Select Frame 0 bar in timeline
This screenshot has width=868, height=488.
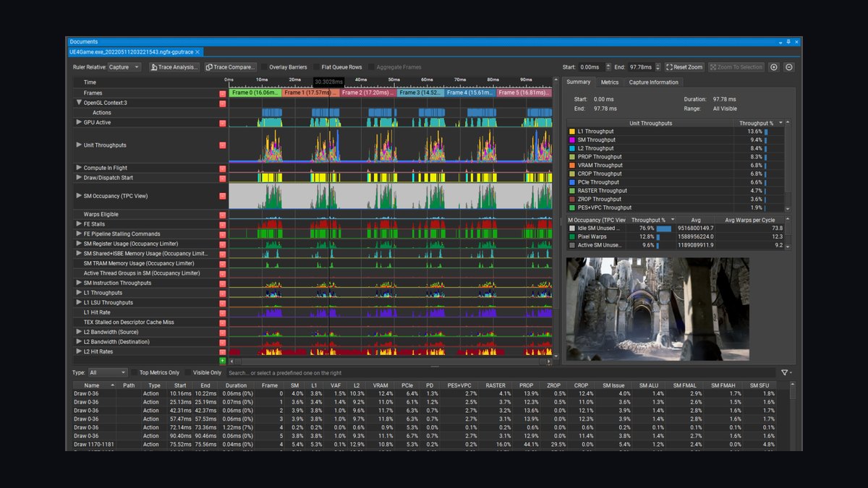tap(255, 93)
